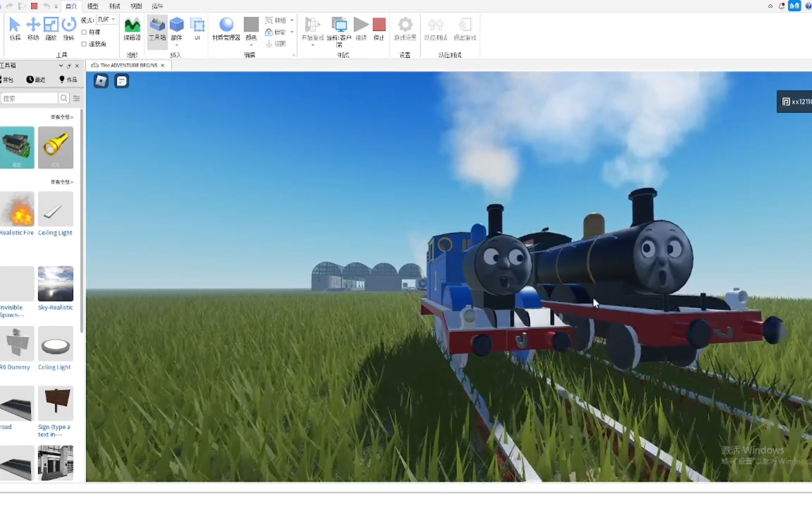
Task: Click the redo arrow in quick access bar
Action: (10, 6)
